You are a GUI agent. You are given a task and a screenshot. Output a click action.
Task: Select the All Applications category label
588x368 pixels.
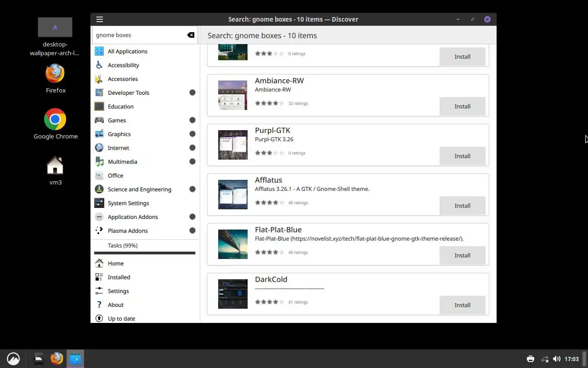[128, 52]
